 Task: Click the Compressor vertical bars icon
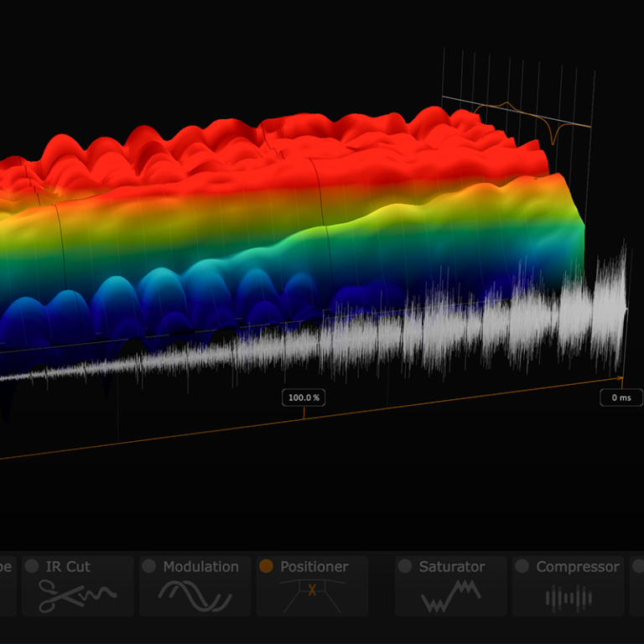click(569, 597)
